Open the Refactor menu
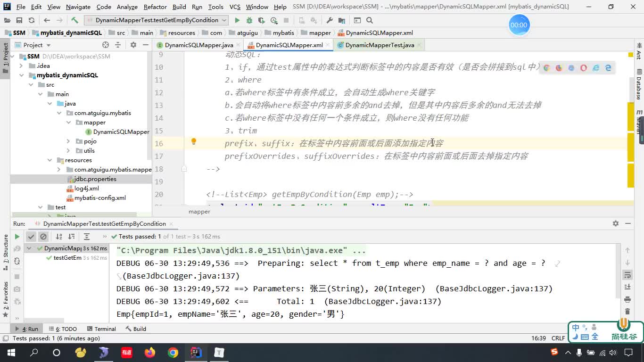This screenshot has width=644, height=362. point(155,7)
